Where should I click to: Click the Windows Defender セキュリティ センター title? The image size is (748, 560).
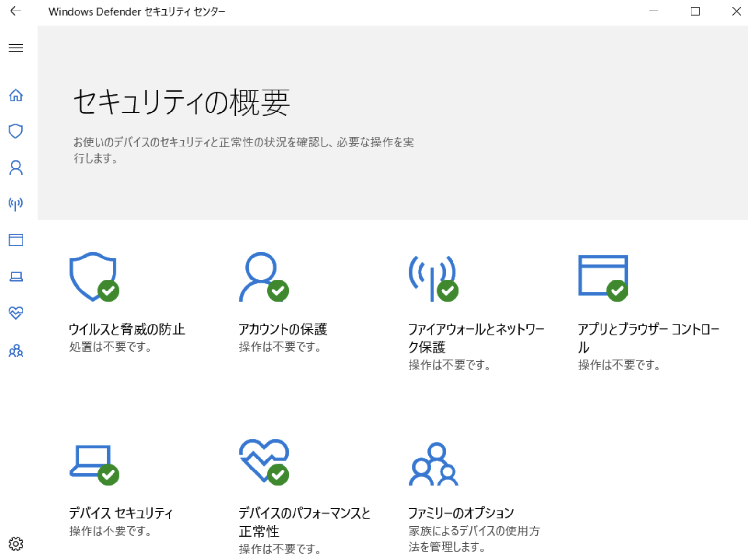(137, 11)
